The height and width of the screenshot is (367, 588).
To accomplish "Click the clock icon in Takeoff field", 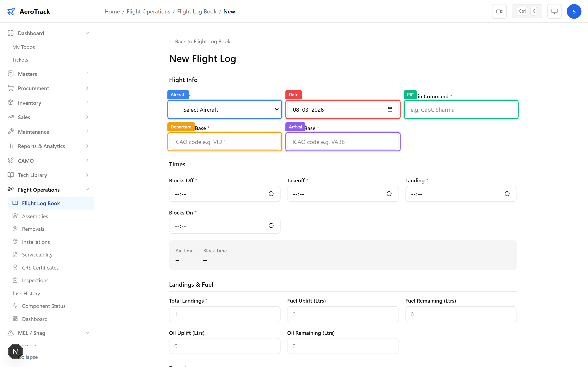I will click(x=389, y=194).
